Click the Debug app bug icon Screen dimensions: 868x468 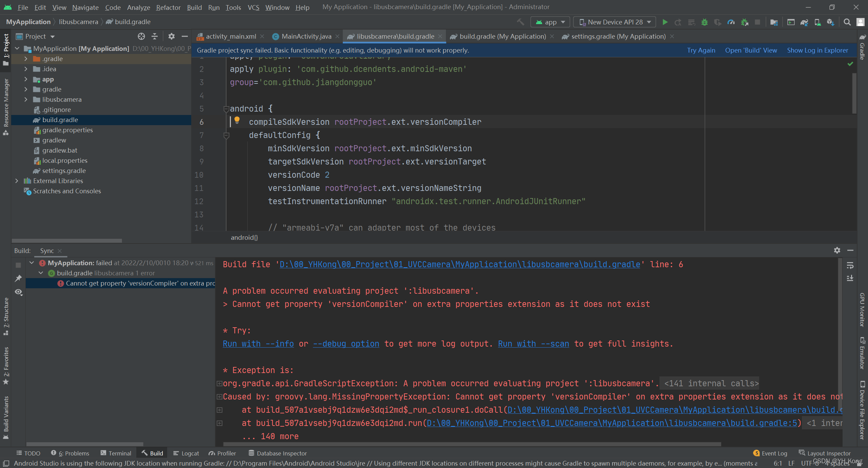click(x=705, y=22)
